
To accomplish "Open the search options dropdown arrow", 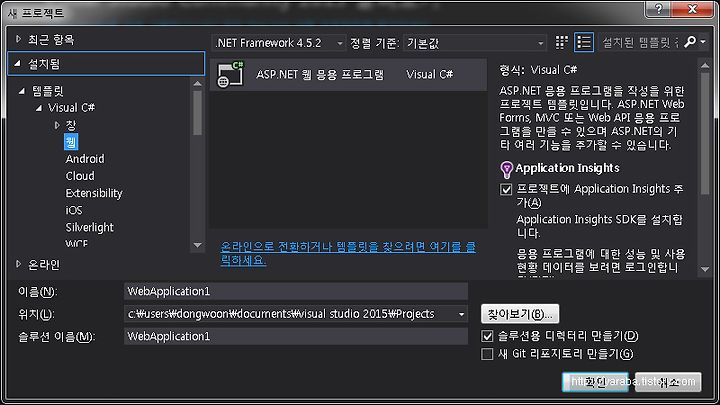I will pyautogui.click(x=703, y=42).
